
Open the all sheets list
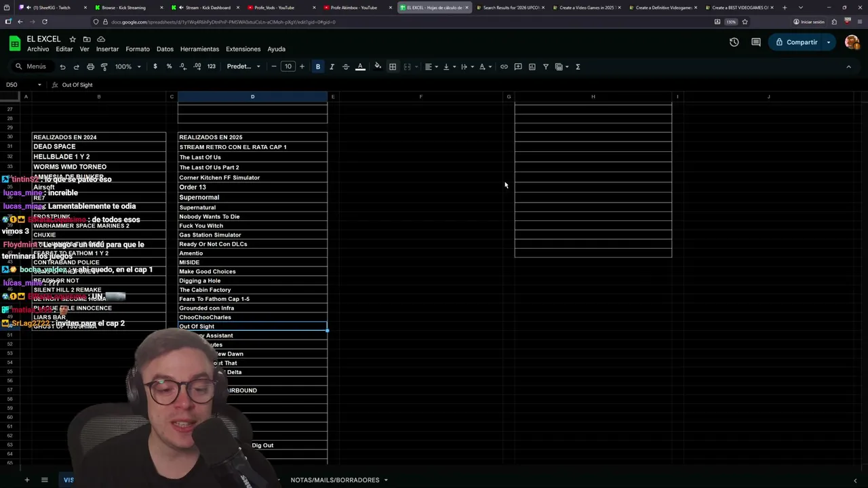click(45, 480)
